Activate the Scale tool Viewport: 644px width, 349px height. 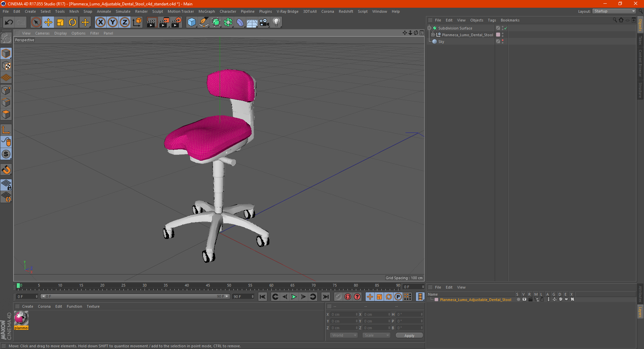click(60, 22)
